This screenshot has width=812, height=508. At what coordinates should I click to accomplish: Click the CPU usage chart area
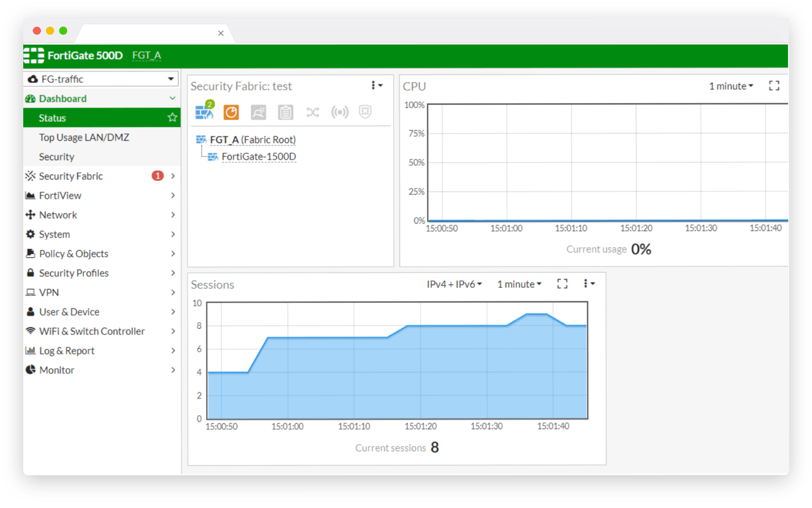(607, 162)
